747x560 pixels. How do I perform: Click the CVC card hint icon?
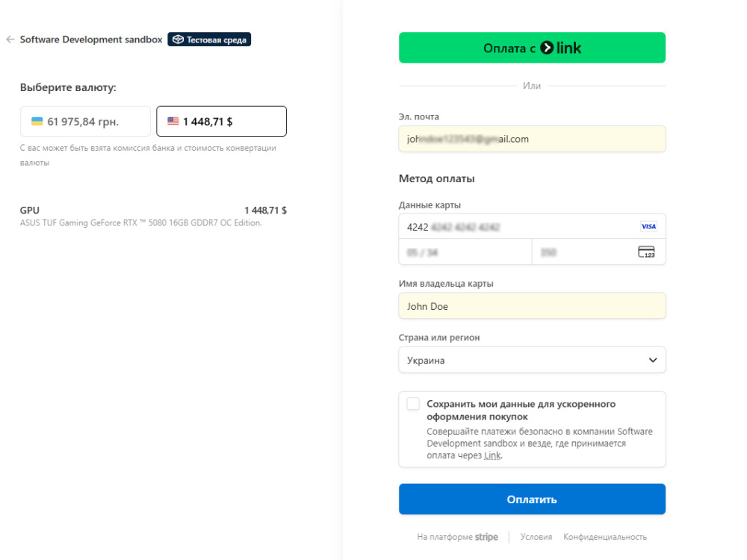pyautogui.click(x=646, y=252)
